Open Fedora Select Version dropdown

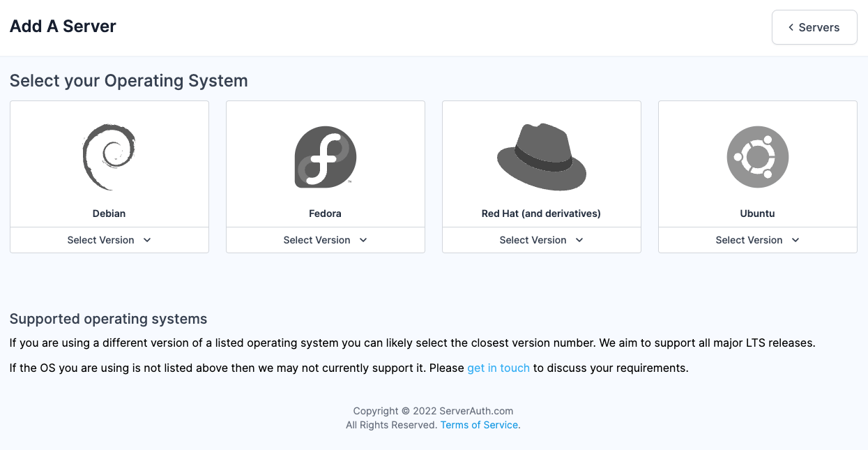tap(326, 240)
